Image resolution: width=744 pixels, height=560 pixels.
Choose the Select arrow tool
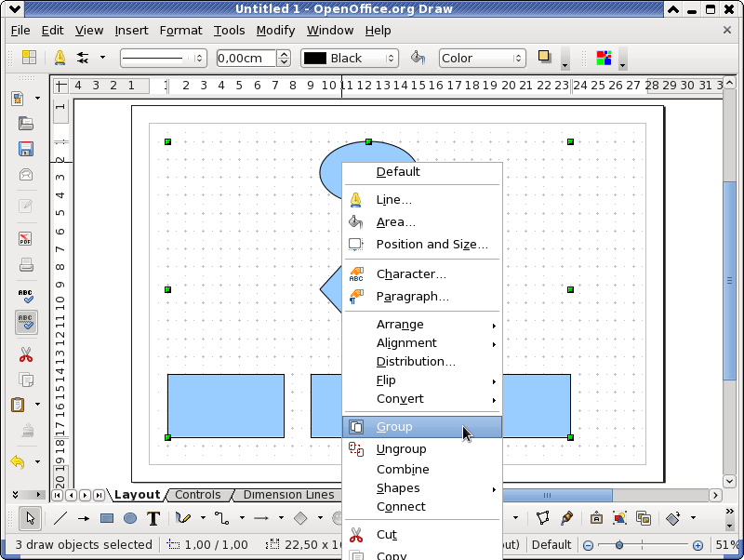click(31, 518)
